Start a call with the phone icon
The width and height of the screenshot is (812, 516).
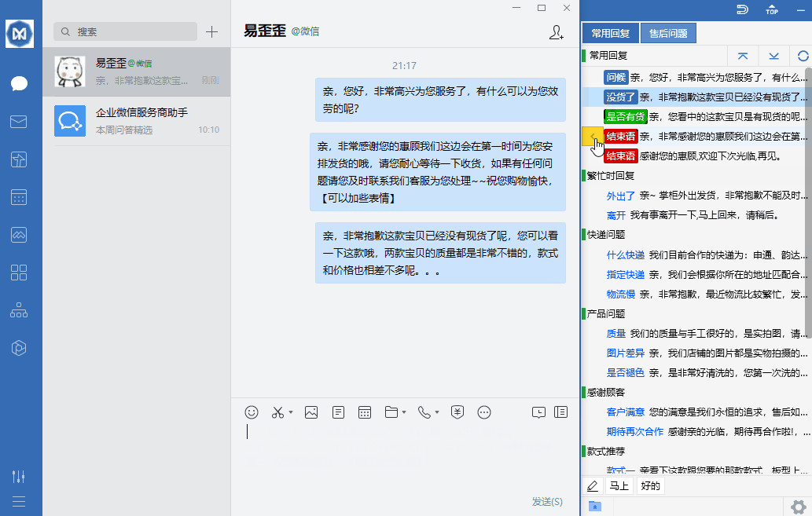coord(423,412)
